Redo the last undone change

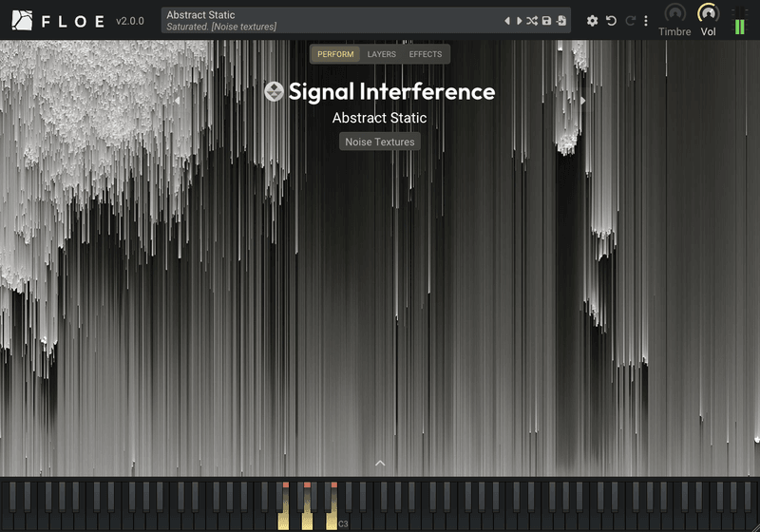(630, 21)
